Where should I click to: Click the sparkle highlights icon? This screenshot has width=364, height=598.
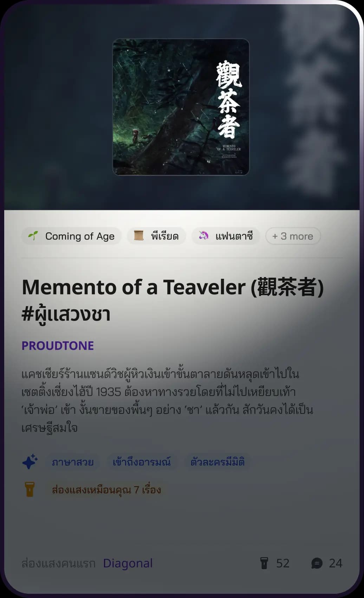click(x=30, y=462)
